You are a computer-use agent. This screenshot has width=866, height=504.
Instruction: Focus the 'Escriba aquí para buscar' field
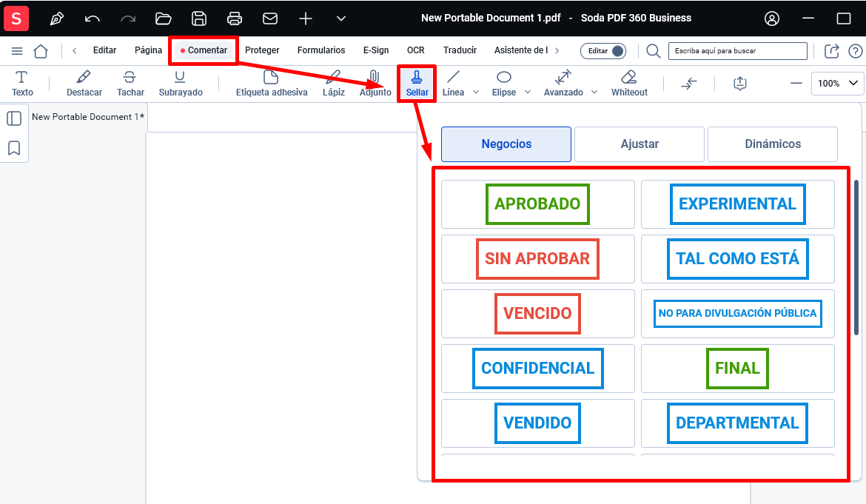tap(738, 51)
